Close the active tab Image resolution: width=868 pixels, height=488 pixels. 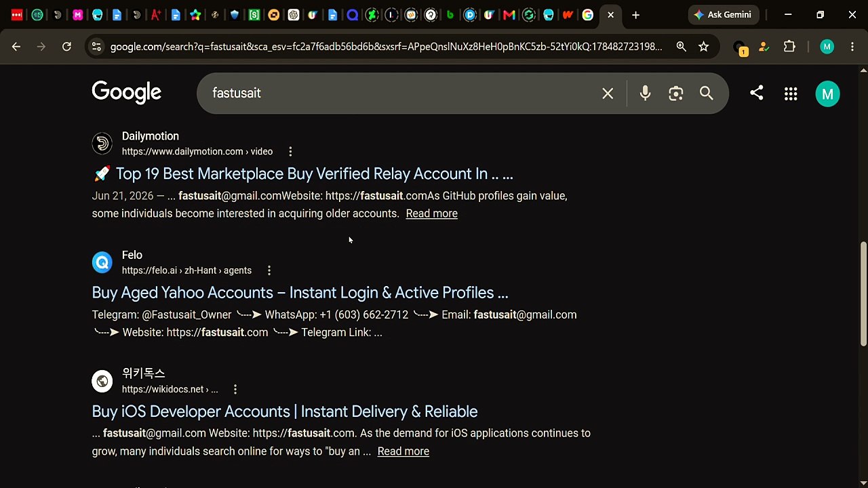coord(610,15)
